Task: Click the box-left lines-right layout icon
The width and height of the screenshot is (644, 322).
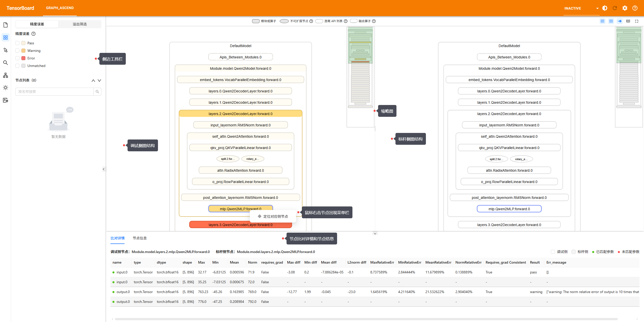Action: tap(602, 21)
